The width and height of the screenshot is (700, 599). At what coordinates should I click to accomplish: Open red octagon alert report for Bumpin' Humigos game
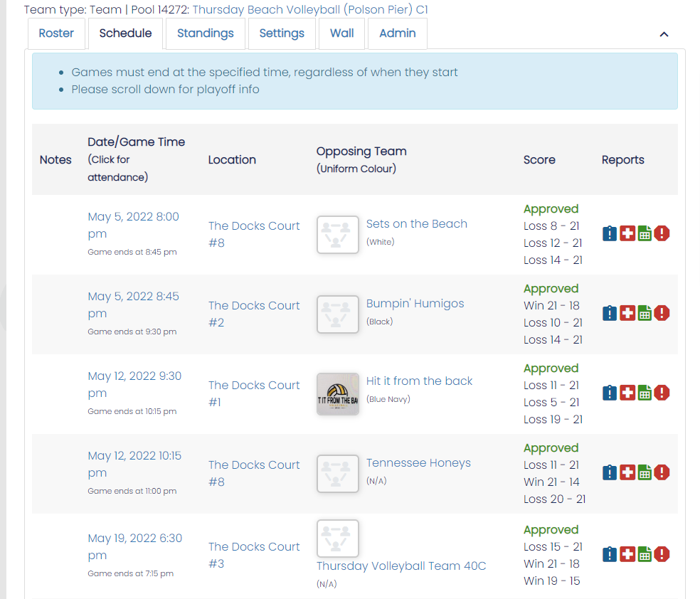point(662,313)
